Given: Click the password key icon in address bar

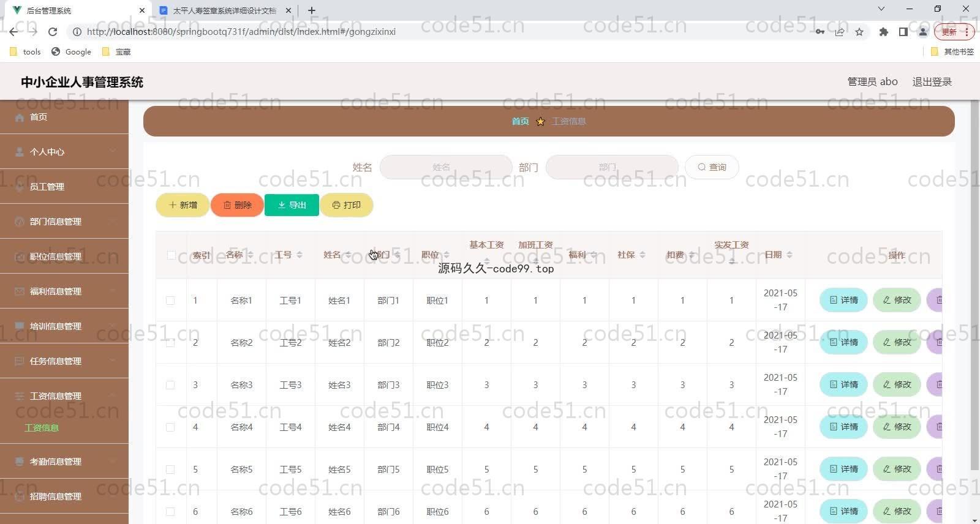Looking at the screenshot, I should (820, 32).
